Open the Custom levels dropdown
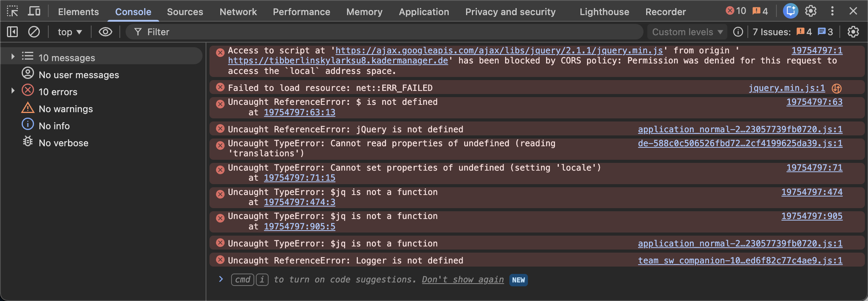 pyautogui.click(x=687, y=32)
